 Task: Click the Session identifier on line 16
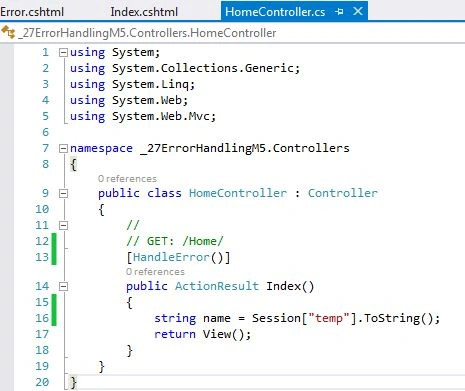coord(276,318)
